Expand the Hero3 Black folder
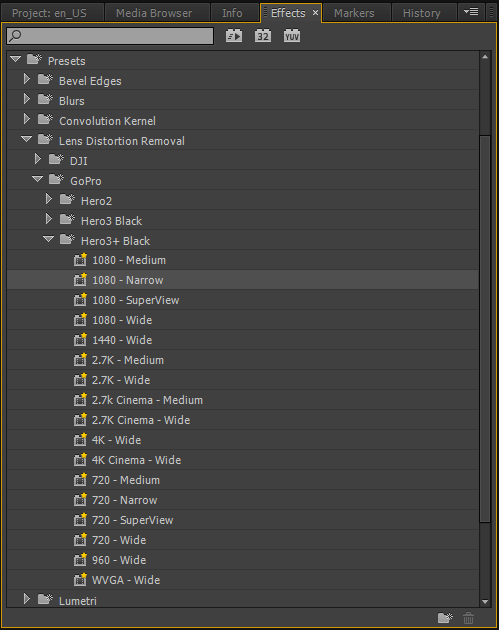 pyautogui.click(x=49, y=219)
